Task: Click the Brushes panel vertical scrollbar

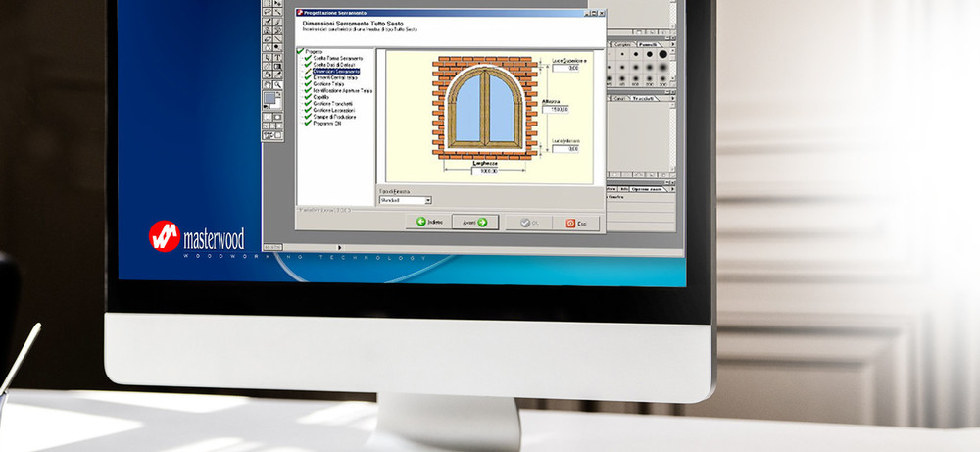Action: (x=672, y=65)
